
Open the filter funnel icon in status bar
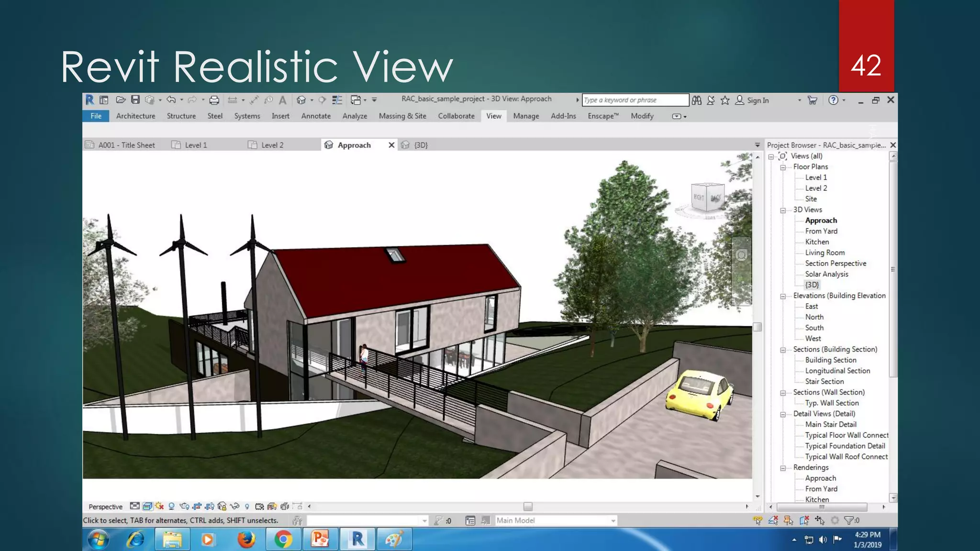pyautogui.click(x=849, y=520)
